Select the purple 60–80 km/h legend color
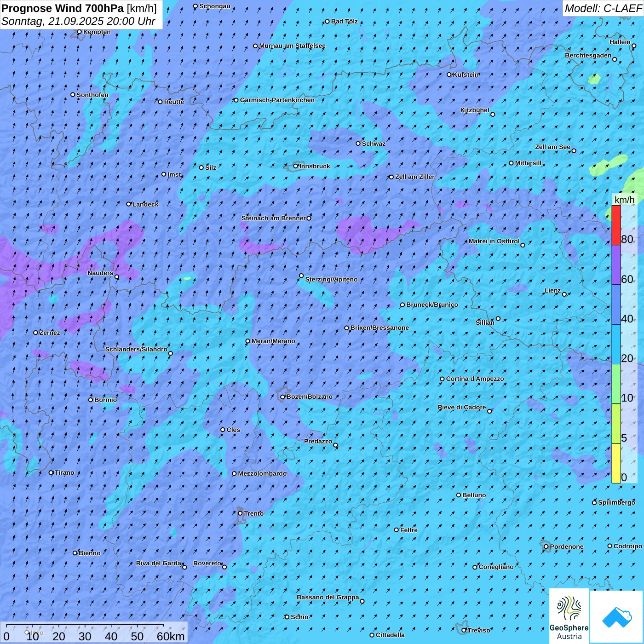 point(616,265)
